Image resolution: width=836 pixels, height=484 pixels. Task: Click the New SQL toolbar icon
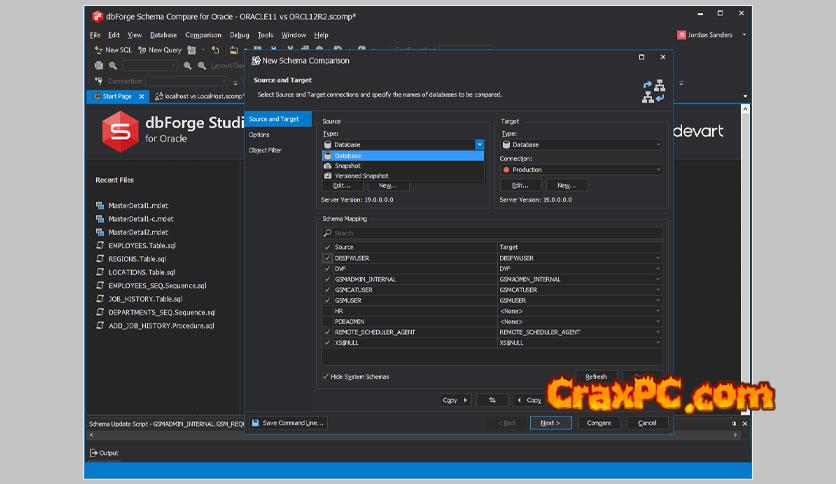click(x=98, y=50)
